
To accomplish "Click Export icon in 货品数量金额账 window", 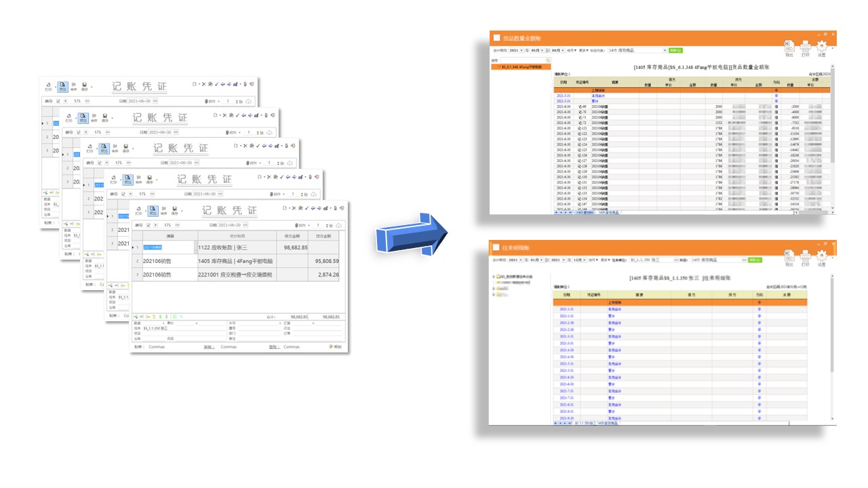I will point(789,47).
